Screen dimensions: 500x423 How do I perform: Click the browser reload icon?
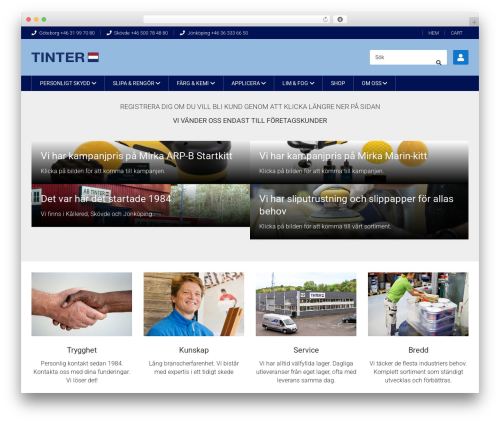(x=325, y=19)
